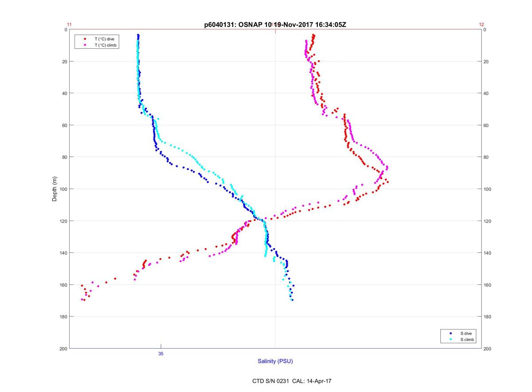This screenshot has width=532, height=392.
Task: Click the salinity tick label 35
Action: [x=161, y=353]
